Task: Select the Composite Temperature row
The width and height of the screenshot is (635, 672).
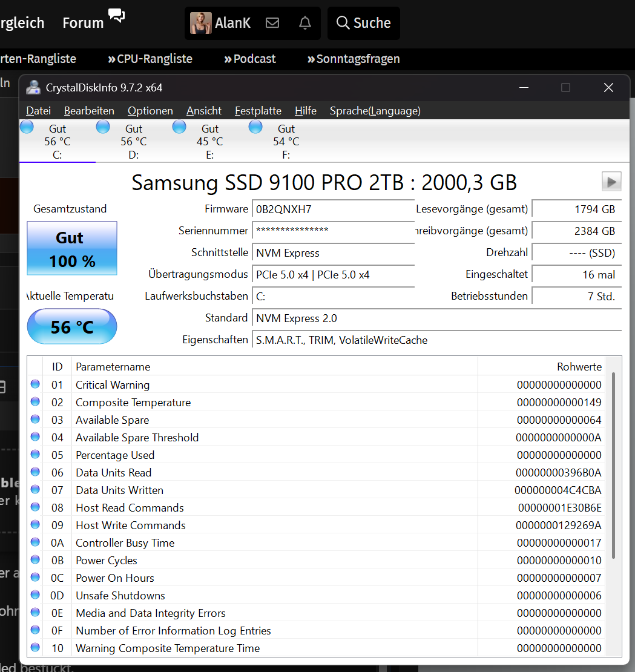Action: click(x=316, y=403)
